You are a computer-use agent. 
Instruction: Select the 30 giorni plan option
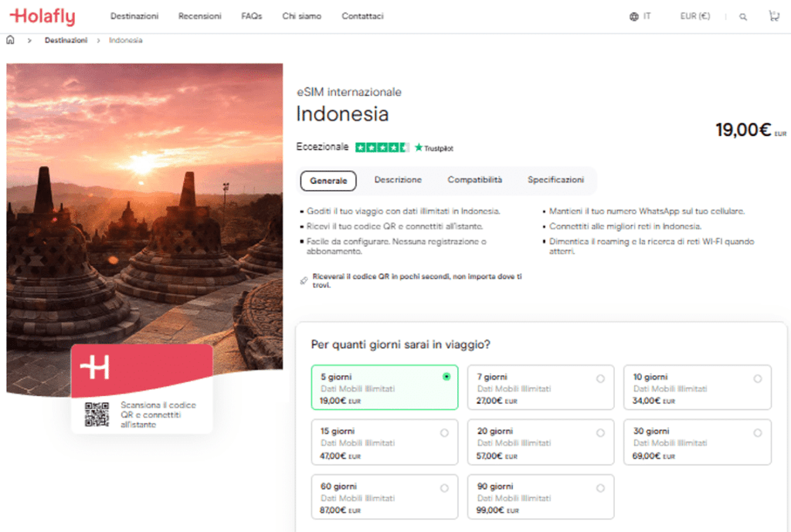point(697,442)
